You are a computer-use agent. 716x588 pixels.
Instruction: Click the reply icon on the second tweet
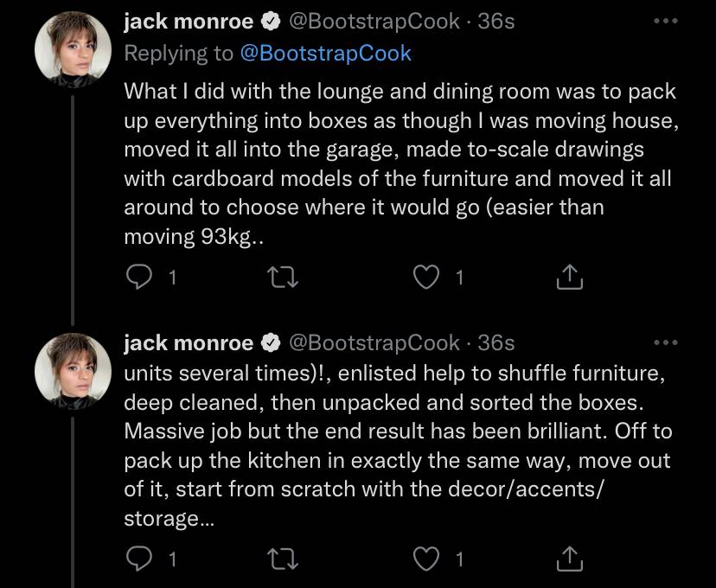[x=139, y=559]
